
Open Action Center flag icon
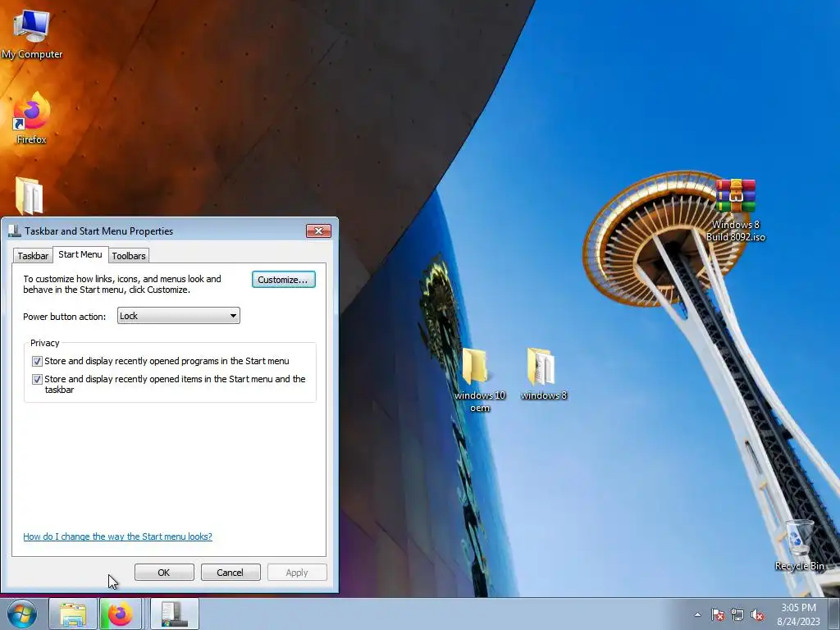717,614
